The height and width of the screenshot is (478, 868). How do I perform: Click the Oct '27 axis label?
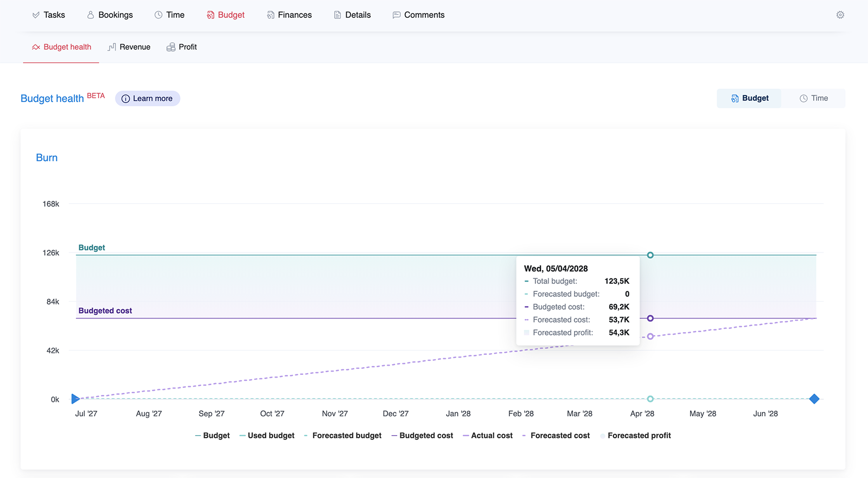pos(272,414)
